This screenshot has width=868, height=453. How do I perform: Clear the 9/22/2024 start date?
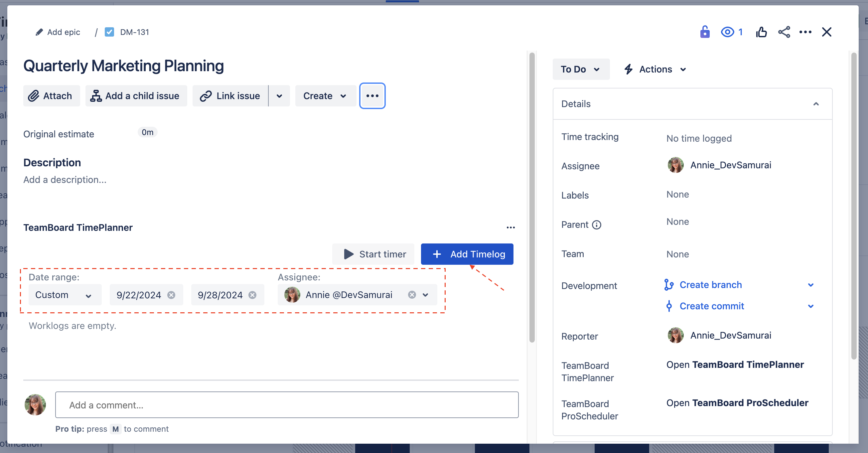(171, 295)
